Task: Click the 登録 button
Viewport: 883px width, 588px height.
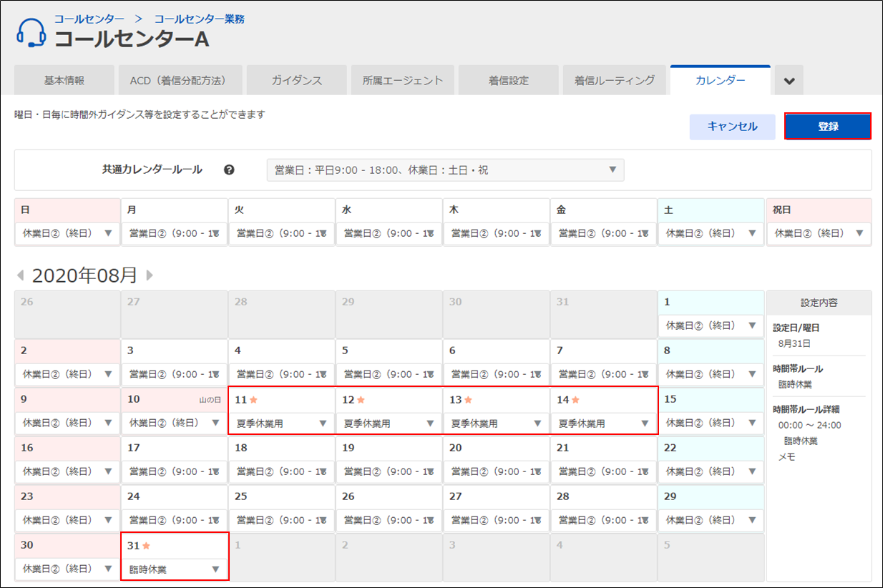Action: coord(827,127)
